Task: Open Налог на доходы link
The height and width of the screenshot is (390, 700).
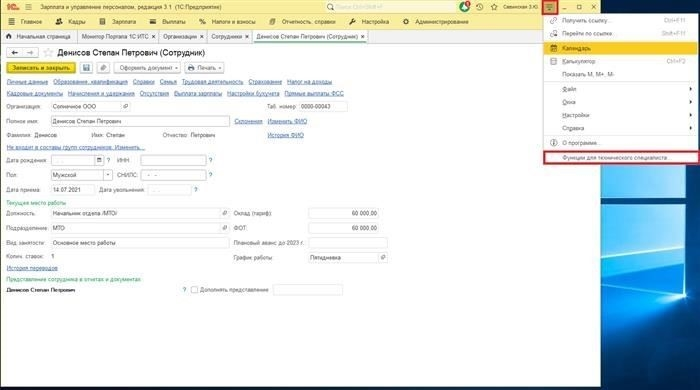Action: (309, 82)
